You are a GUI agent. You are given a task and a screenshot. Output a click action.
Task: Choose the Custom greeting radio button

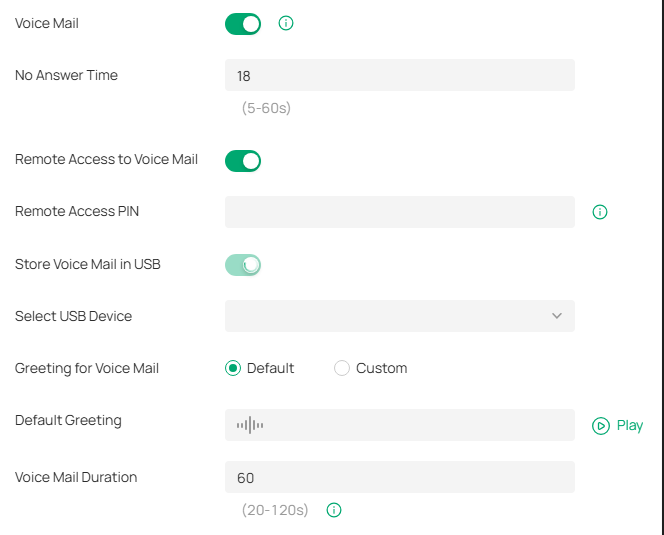pos(342,368)
